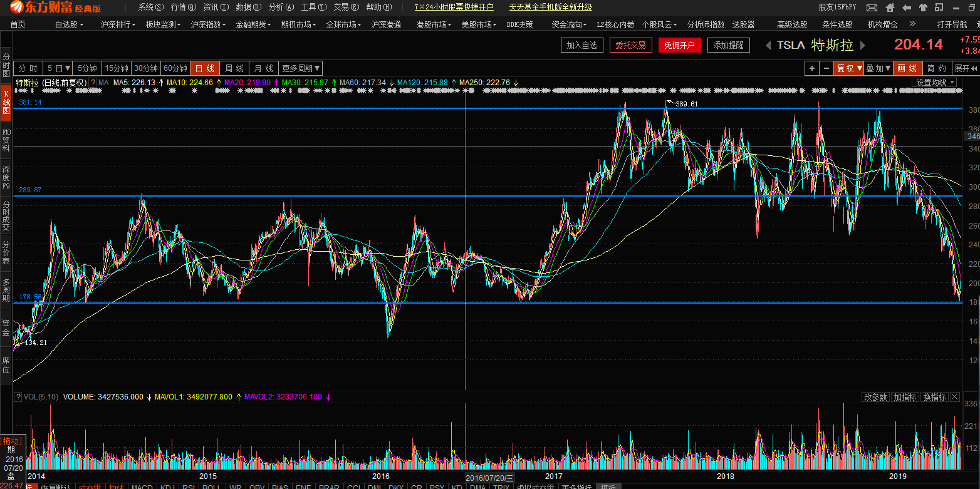This screenshot has height=489, width=980.
Task: Select the BOLL indicator tab
Action: point(211,486)
